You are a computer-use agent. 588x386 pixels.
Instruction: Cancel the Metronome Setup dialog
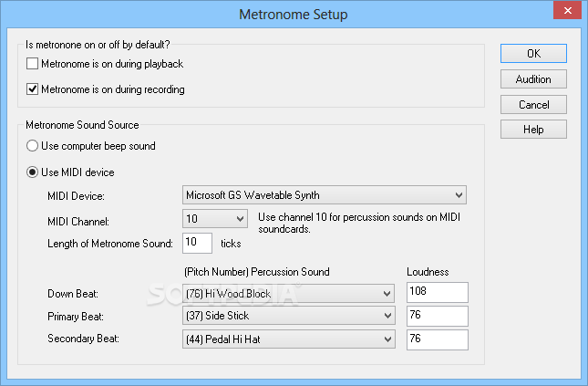click(533, 105)
